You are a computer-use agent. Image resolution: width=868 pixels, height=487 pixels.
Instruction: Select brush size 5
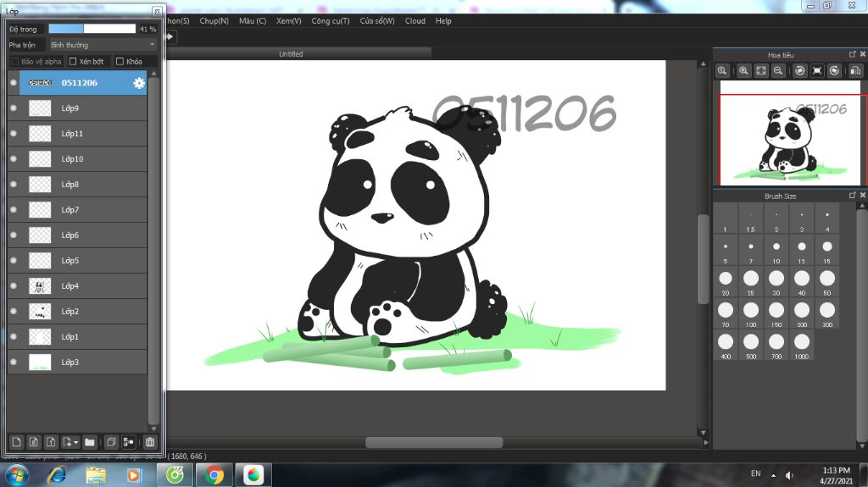[x=726, y=251]
